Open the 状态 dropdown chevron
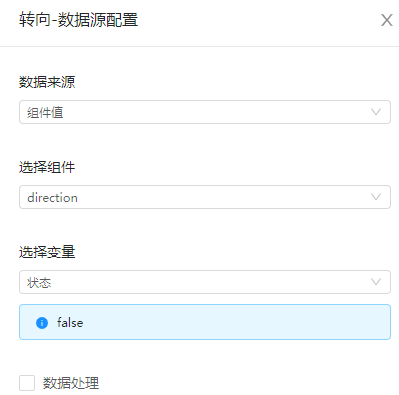The width and height of the screenshot is (399, 395). (x=376, y=282)
